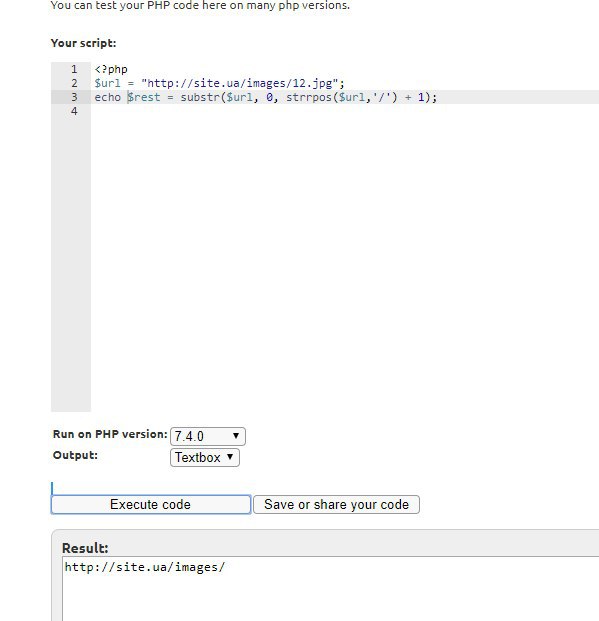Click the $rest variable in code
599x621 pixels.
(144, 97)
